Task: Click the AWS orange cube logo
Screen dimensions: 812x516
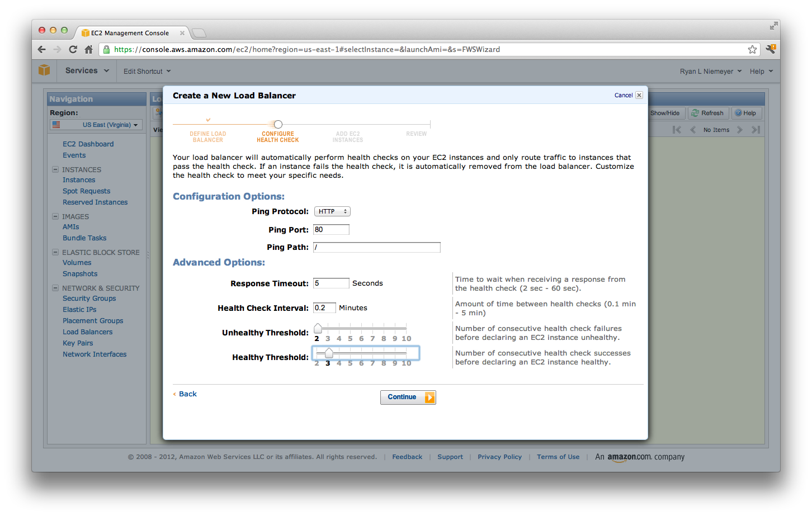Action: coord(44,70)
